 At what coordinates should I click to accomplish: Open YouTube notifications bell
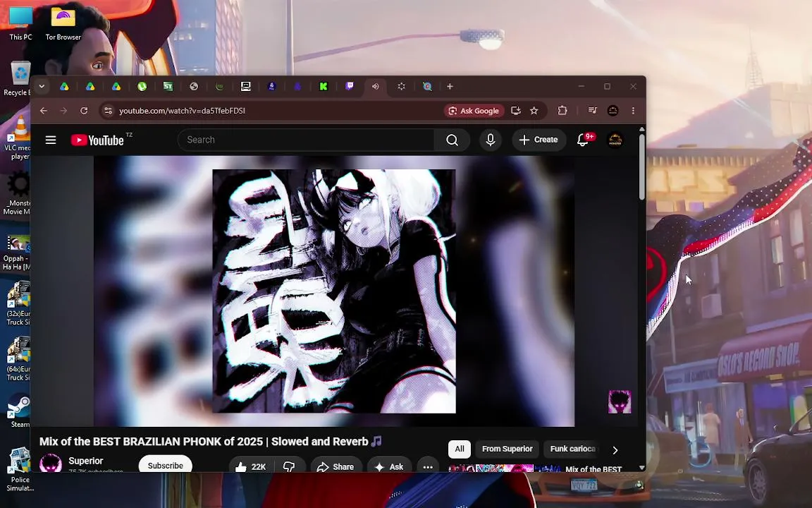(583, 140)
